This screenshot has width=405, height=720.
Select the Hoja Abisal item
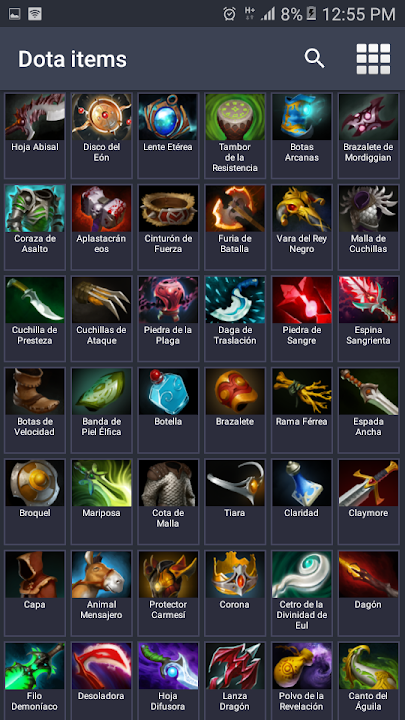click(35, 135)
